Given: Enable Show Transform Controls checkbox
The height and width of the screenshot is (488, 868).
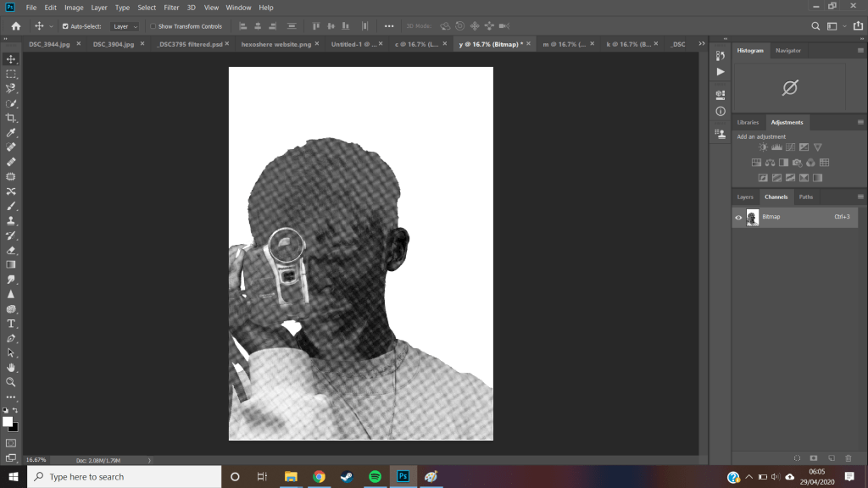Looking at the screenshot, I should tap(153, 26).
